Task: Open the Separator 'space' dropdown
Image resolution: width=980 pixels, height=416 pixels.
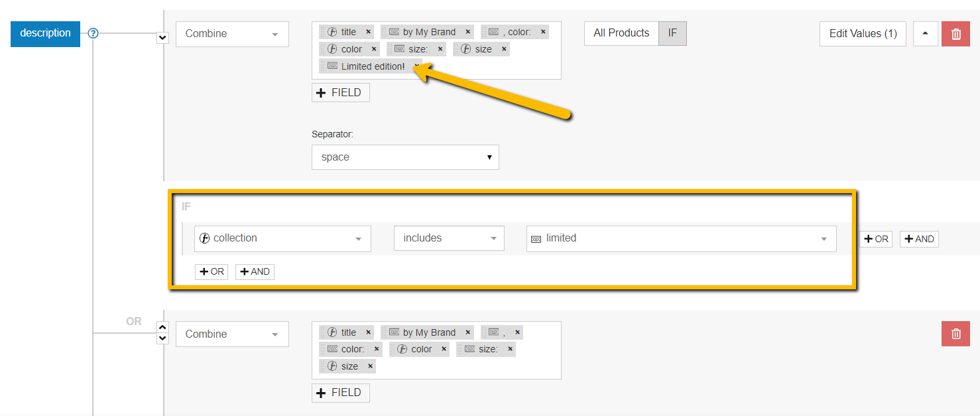Action: [x=405, y=157]
